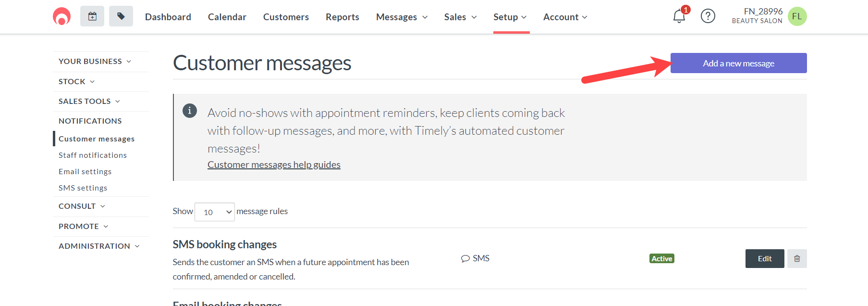Click the FL user avatar
The height and width of the screenshot is (306, 868).
(x=797, y=16)
